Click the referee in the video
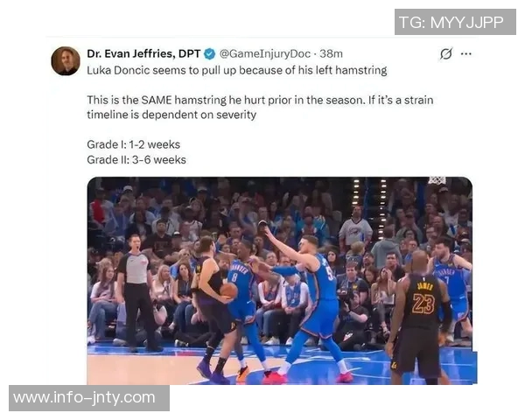The image size is (525, 420). pos(137,292)
